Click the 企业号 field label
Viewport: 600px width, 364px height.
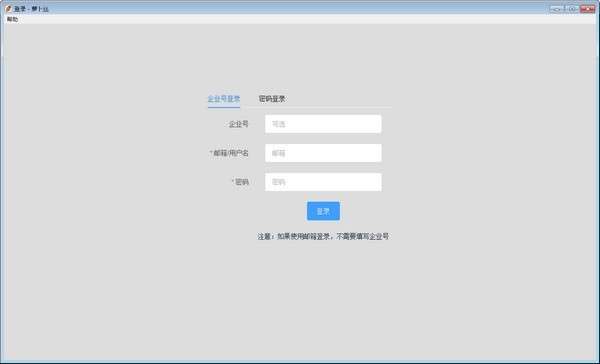point(238,124)
